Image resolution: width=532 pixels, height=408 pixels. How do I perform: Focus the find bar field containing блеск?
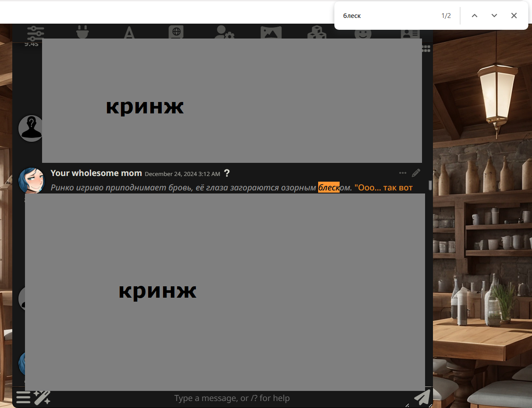(388, 16)
